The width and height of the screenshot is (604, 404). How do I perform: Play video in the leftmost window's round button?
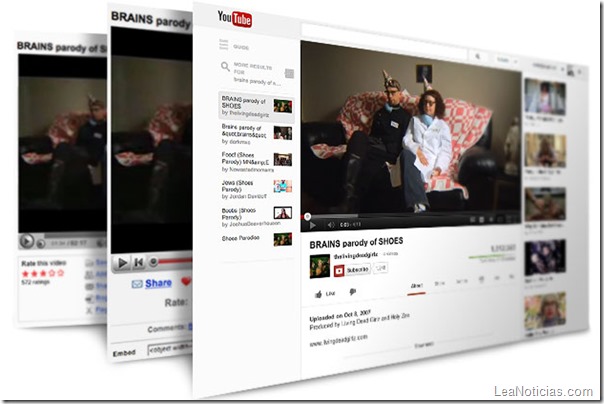[27, 241]
